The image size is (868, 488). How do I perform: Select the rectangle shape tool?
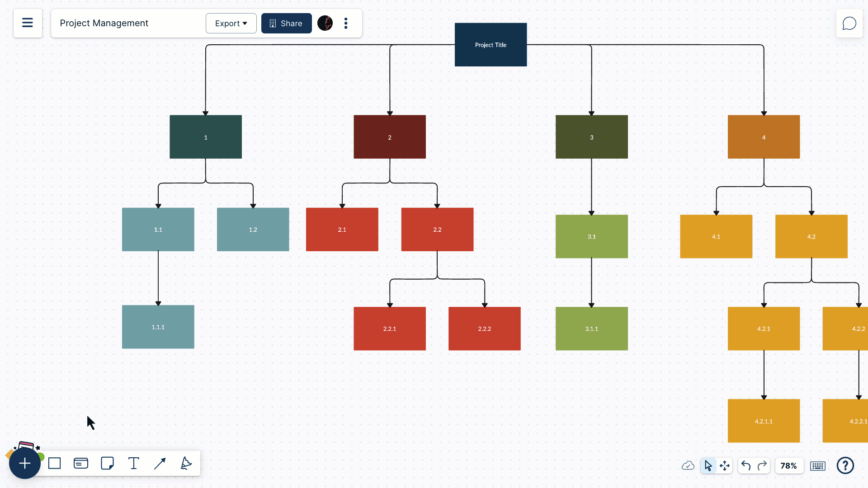click(55, 463)
